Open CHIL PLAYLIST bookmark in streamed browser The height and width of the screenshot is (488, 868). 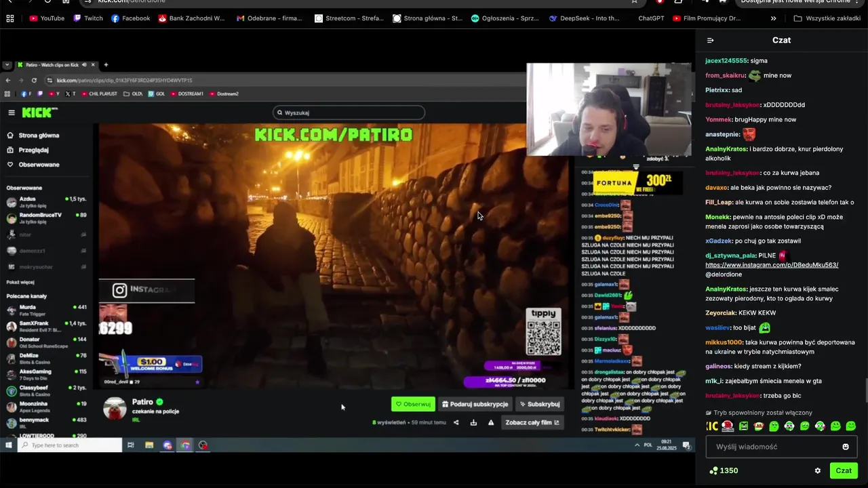coord(100,94)
